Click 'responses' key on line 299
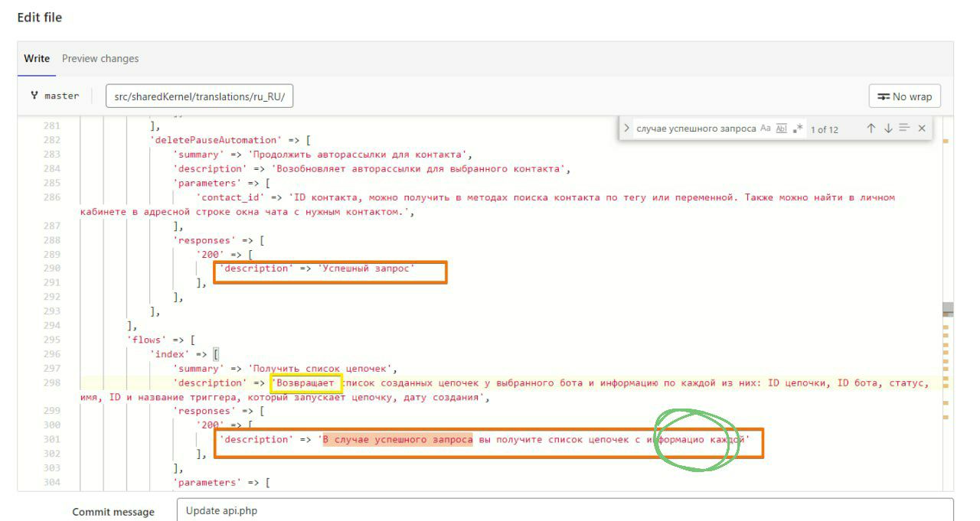Image resolution: width=980 pixels, height=521 pixels. click(204, 412)
